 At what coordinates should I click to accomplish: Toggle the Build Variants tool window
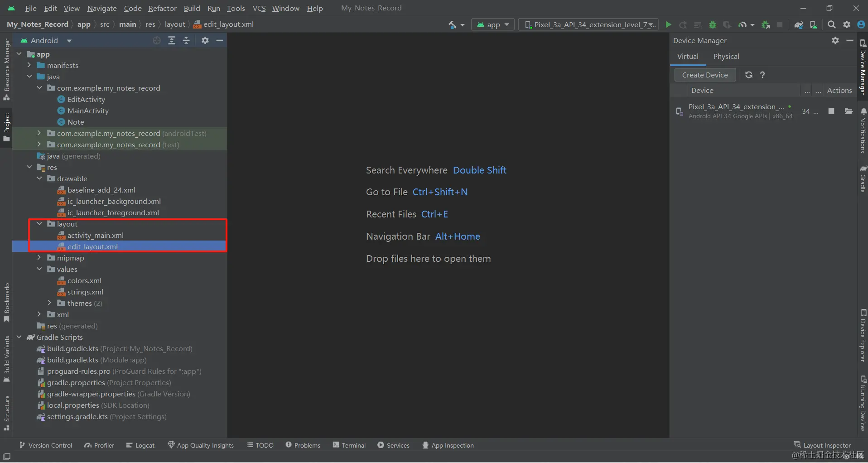pyautogui.click(x=6, y=359)
